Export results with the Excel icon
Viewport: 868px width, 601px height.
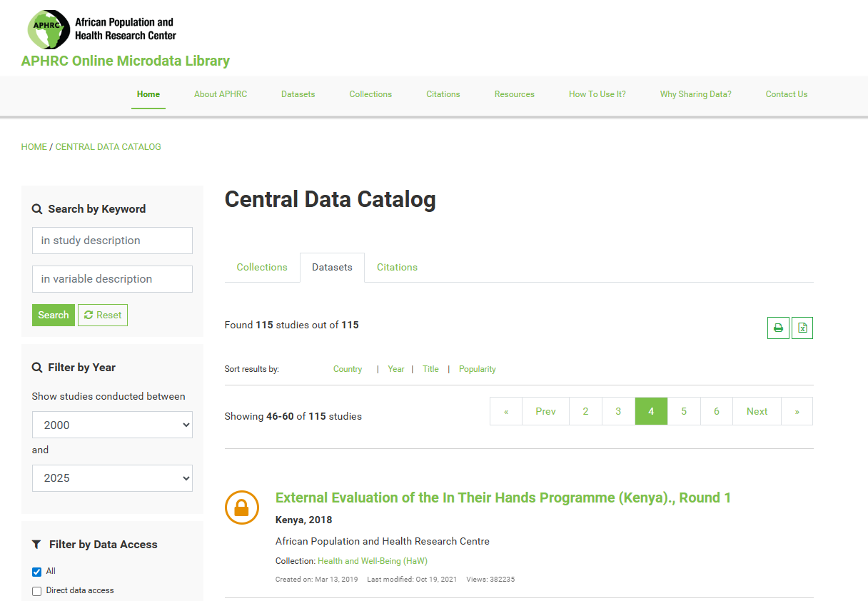802,328
